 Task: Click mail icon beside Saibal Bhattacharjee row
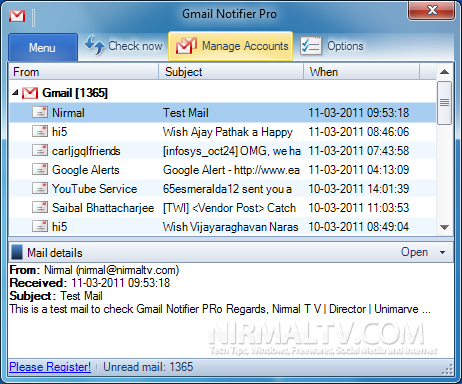tap(40, 207)
